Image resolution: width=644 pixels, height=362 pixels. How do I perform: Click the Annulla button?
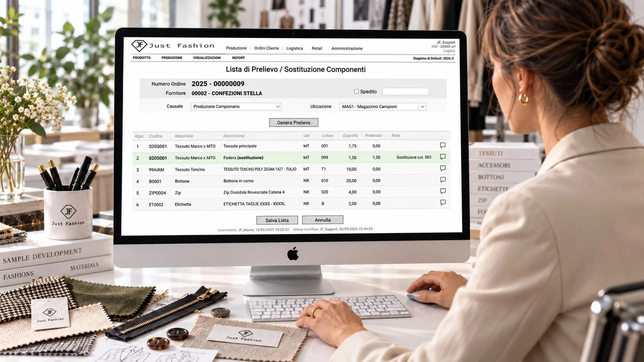pos(323,220)
